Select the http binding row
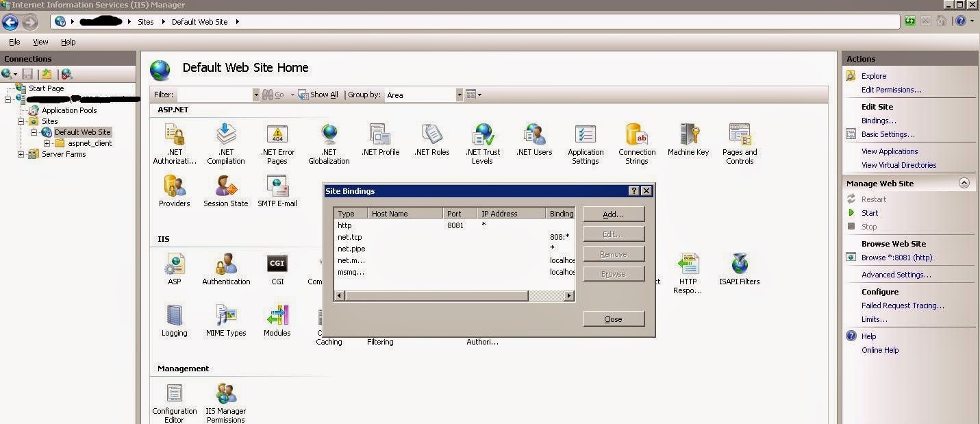 pos(454,225)
